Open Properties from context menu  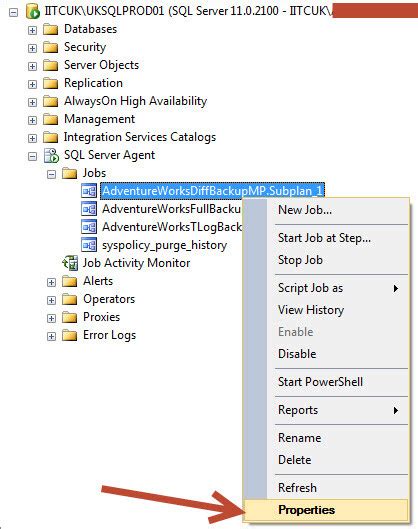326,510
